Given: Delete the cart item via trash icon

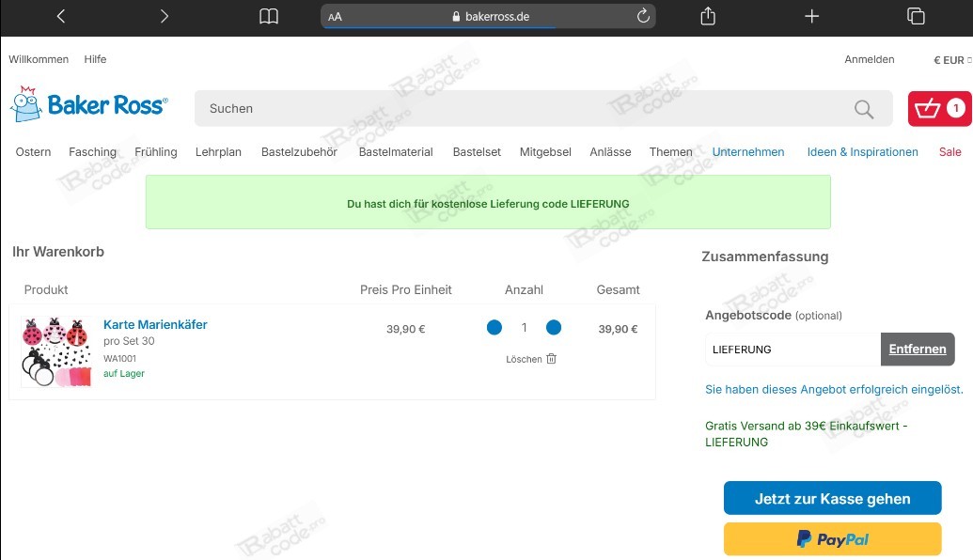Looking at the screenshot, I should 551,358.
